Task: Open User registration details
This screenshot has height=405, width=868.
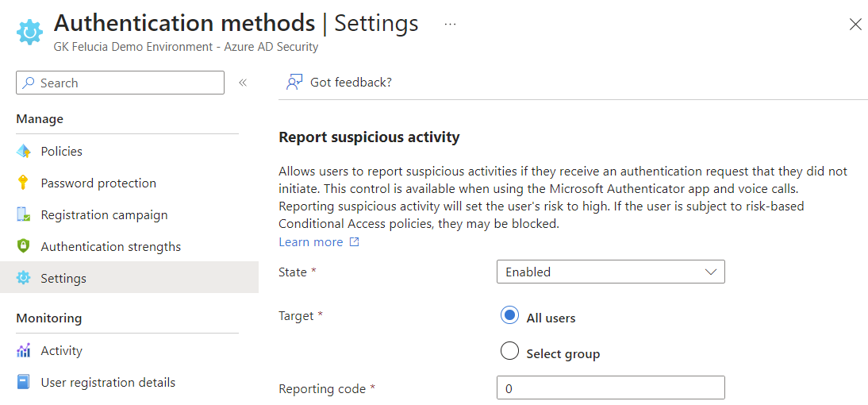Action: (x=108, y=382)
